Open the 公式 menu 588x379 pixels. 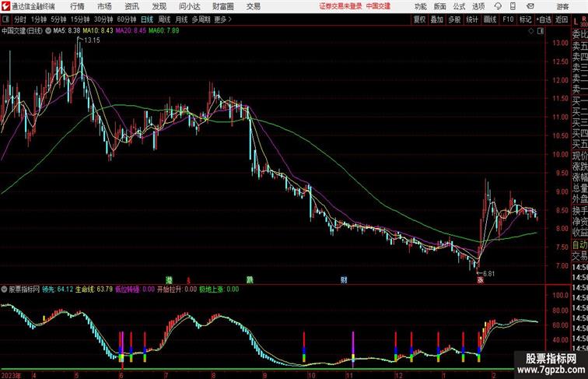[x=459, y=6]
